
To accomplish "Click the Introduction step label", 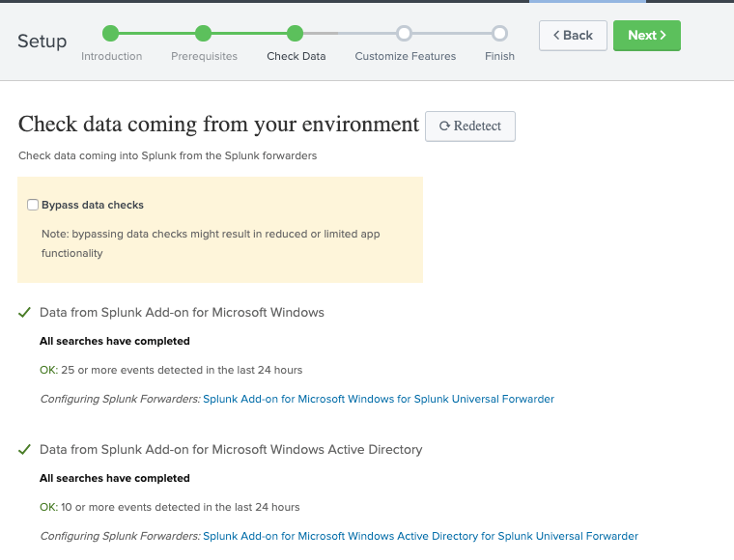I will 111,56.
